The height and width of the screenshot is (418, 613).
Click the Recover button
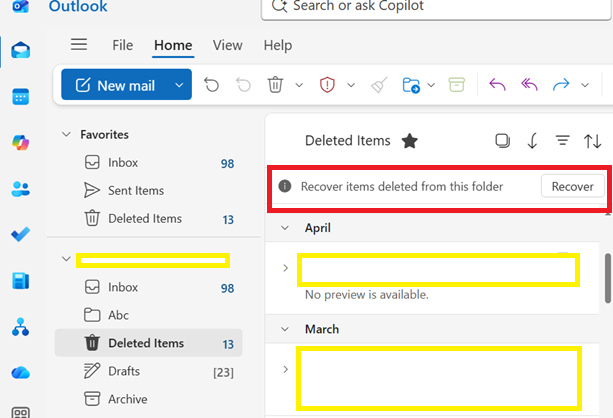point(572,187)
